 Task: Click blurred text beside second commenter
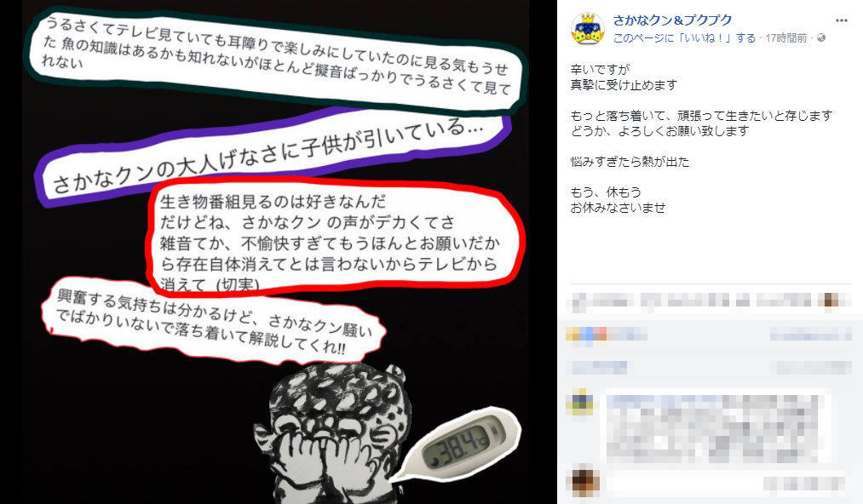coord(805,483)
